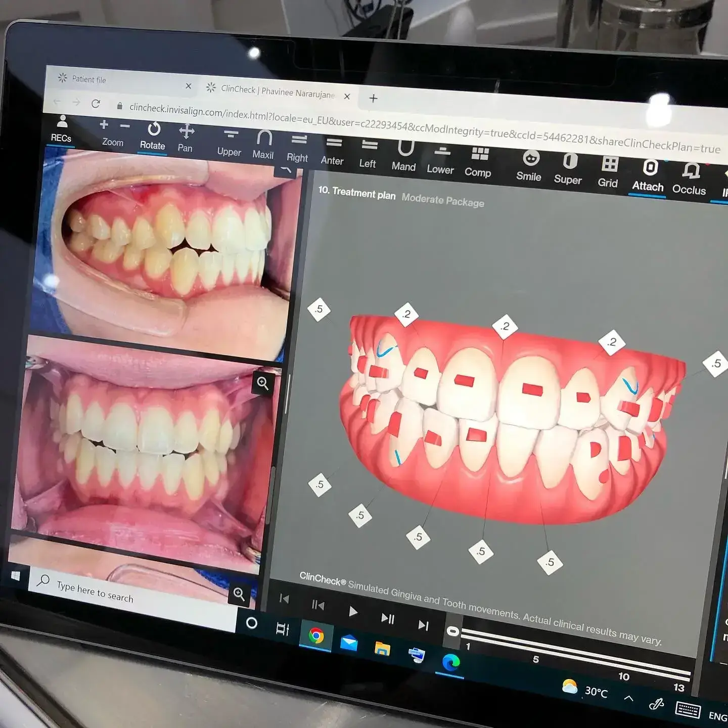Select the Rotate tool
Screen dimensions: 728x728
(x=153, y=135)
